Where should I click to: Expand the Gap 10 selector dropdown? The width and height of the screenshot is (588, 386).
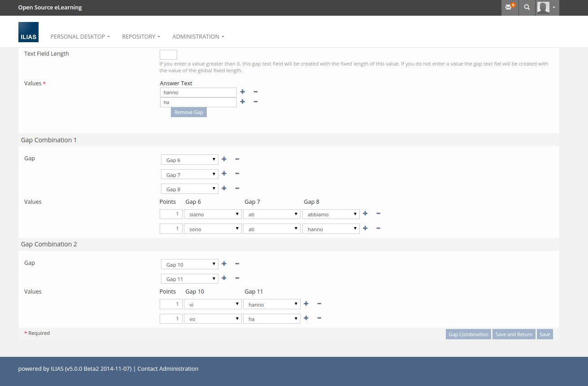pyautogui.click(x=189, y=264)
